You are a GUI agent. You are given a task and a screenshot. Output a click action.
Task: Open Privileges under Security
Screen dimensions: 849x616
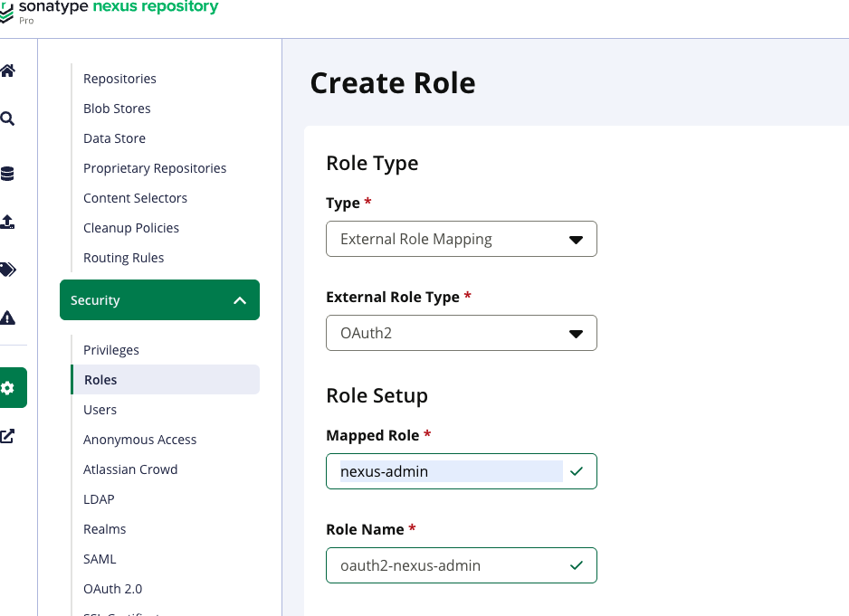pos(111,350)
